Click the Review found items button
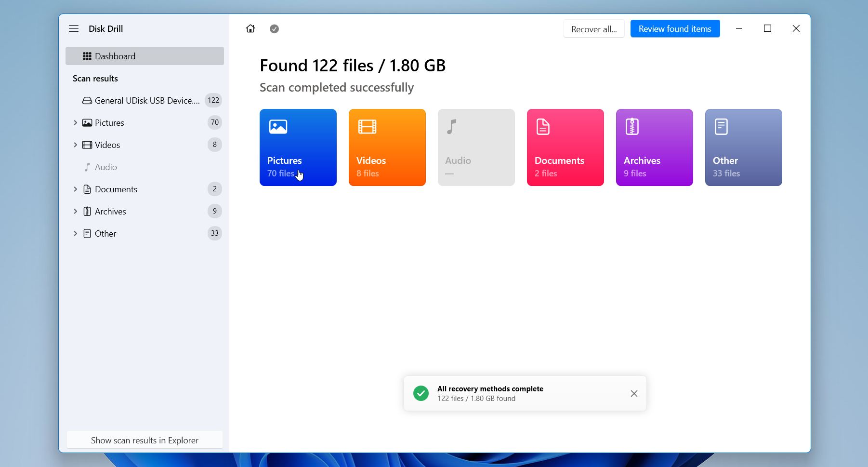The height and width of the screenshot is (467, 868). [674, 28]
